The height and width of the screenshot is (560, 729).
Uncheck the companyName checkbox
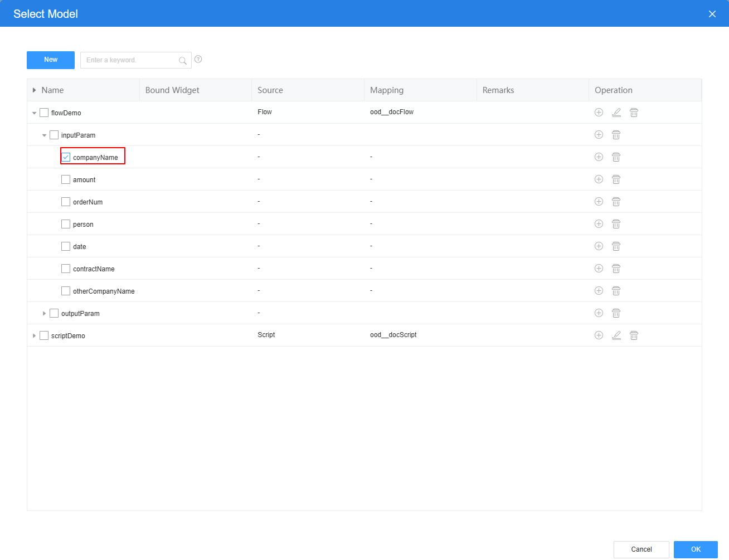66,157
